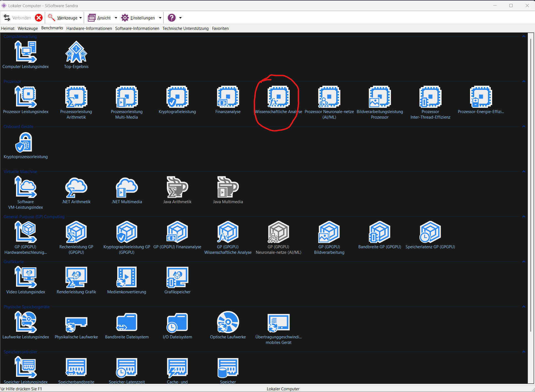The image size is (535, 392).
Task: Launch the .NET Multimedia benchmark
Action: pyautogui.click(x=127, y=187)
